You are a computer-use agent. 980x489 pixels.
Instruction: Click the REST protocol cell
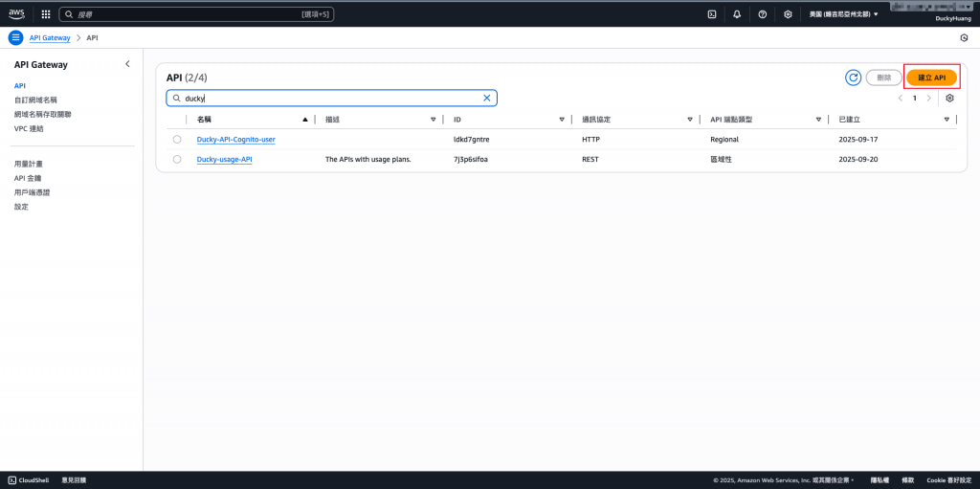590,160
